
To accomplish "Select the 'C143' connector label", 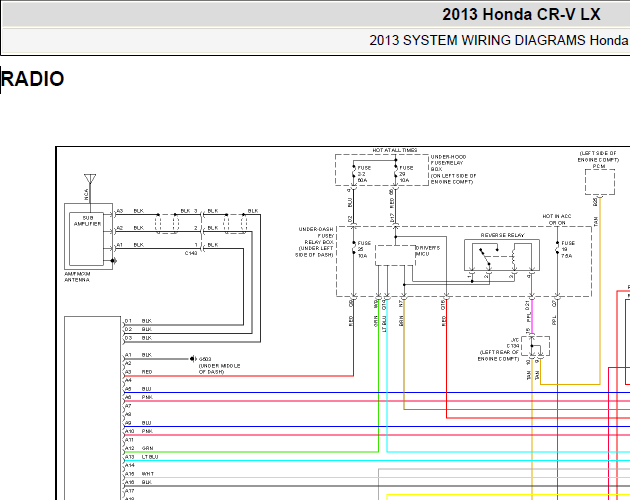I will 191,253.
